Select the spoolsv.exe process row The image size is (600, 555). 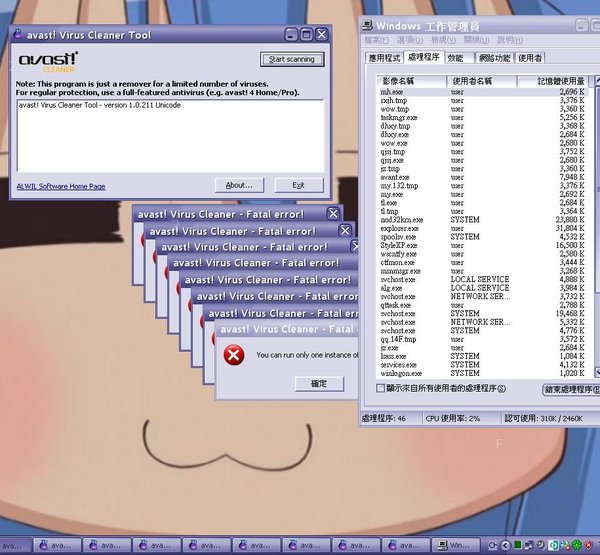(x=484, y=237)
